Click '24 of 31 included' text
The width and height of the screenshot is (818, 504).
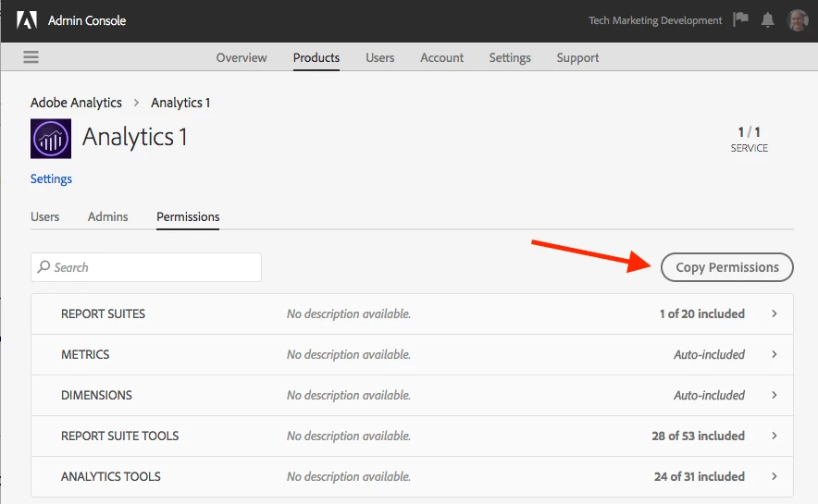[x=699, y=476]
